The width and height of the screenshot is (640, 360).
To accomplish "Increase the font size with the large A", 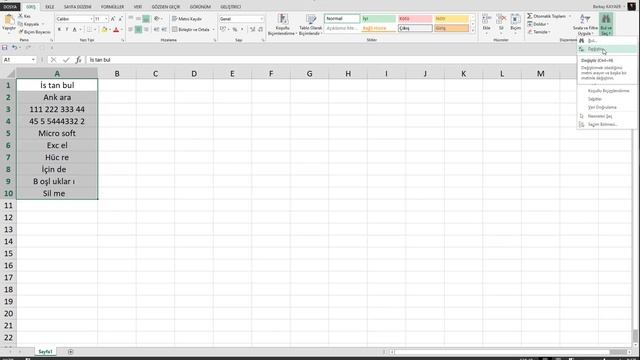I will coord(113,19).
